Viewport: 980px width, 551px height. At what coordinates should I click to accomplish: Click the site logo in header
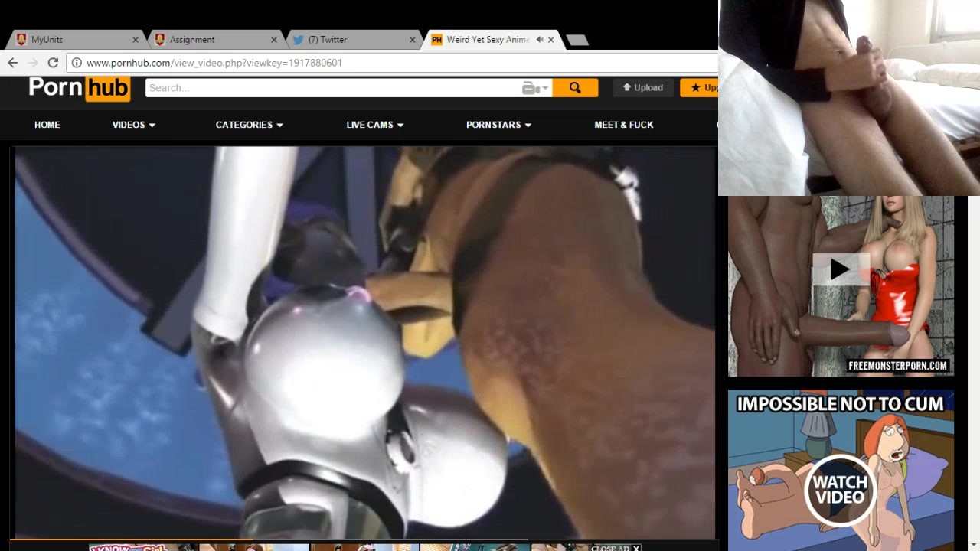pyautogui.click(x=79, y=88)
